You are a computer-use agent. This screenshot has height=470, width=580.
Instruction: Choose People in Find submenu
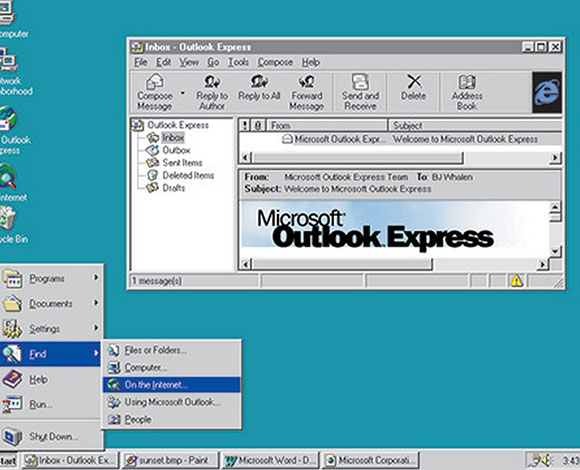tap(172, 419)
